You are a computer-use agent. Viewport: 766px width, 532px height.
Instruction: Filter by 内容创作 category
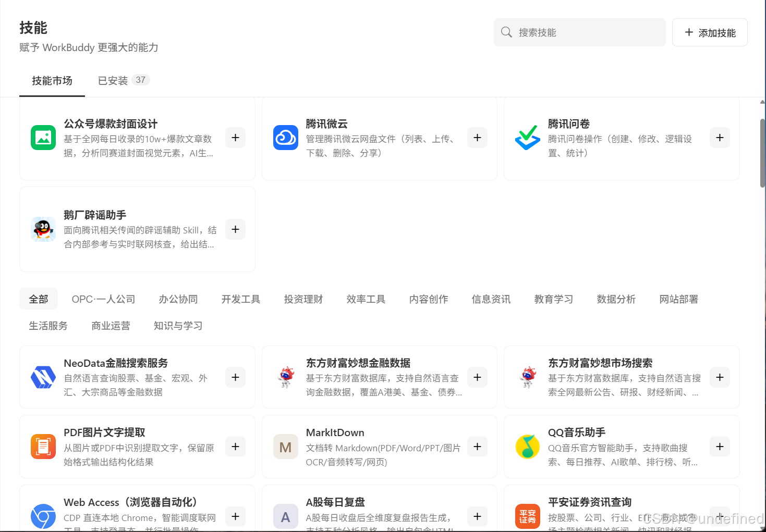coord(429,299)
